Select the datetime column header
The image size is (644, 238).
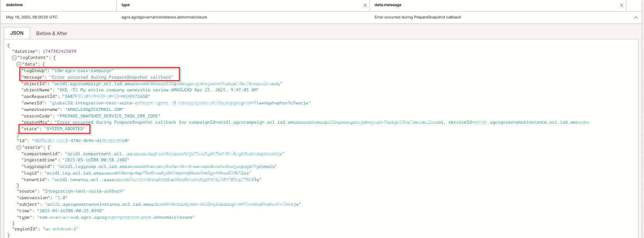pos(14,5)
